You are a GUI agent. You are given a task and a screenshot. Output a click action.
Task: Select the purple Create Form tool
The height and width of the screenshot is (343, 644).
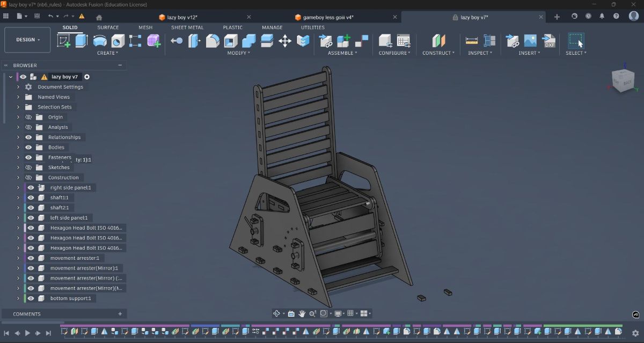pos(153,41)
